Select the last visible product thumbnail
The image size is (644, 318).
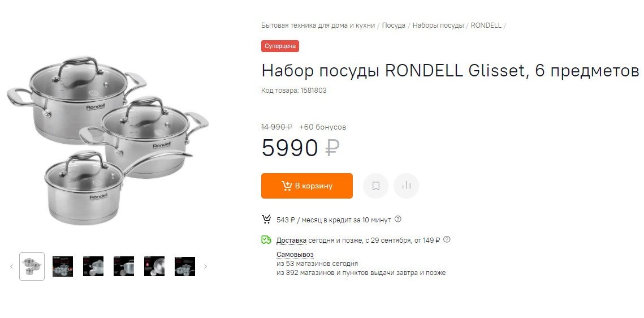pos(185,267)
